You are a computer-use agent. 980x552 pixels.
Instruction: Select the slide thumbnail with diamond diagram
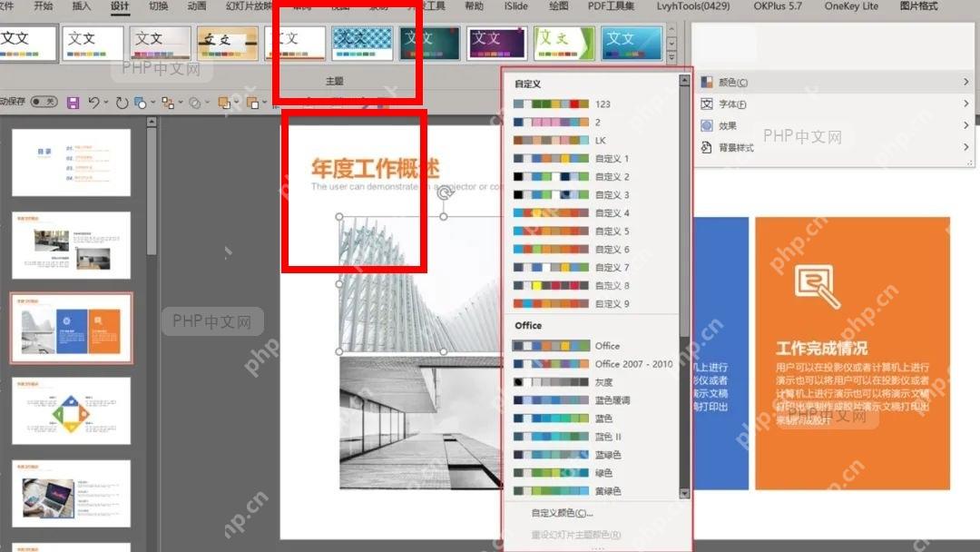click(72, 410)
